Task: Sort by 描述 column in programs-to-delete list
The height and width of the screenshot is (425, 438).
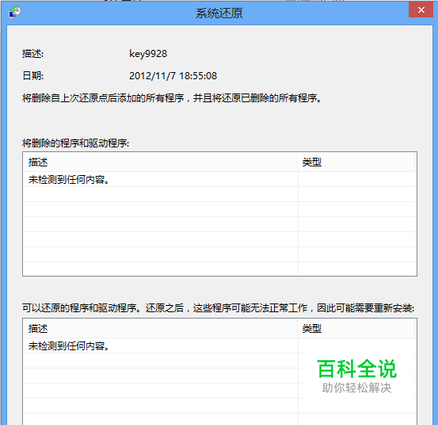Action: (161, 162)
